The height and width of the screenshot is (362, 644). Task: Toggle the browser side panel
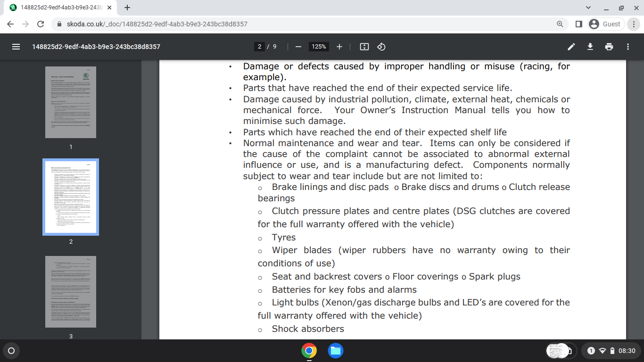[578, 24]
